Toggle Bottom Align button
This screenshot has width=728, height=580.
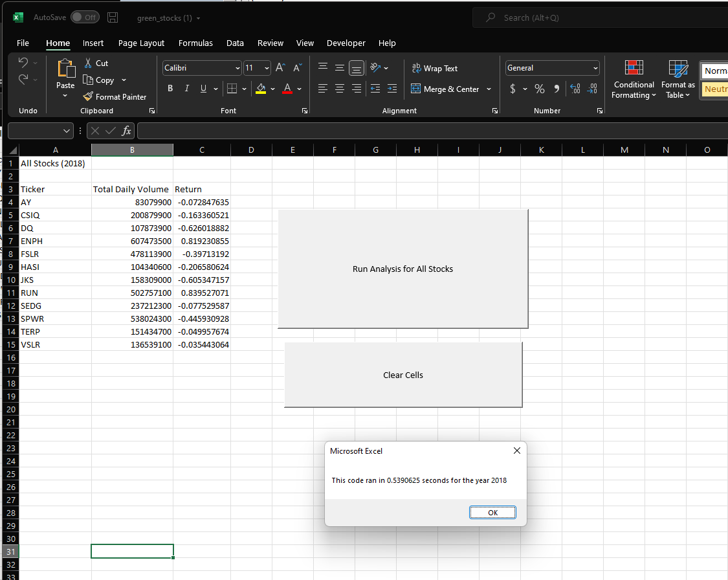pos(357,68)
